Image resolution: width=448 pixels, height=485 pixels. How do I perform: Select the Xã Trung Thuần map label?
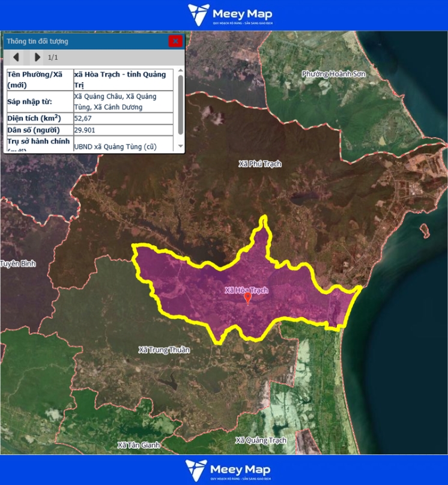coord(164,350)
